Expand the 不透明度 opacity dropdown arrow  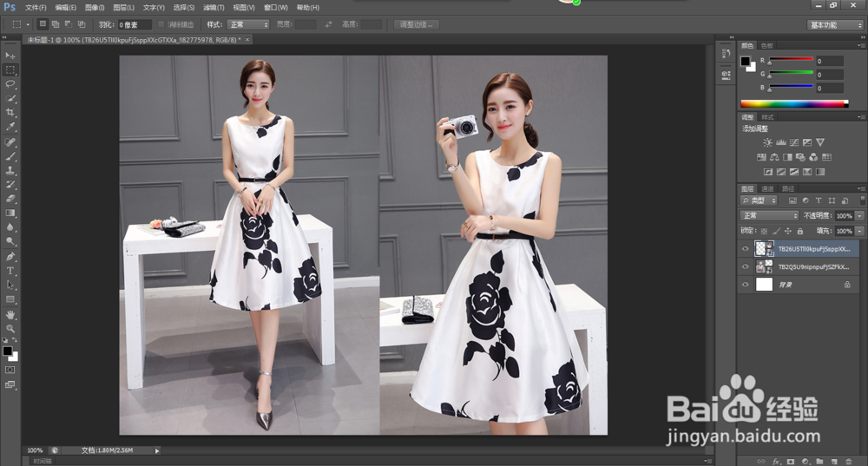[x=859, y=216]
